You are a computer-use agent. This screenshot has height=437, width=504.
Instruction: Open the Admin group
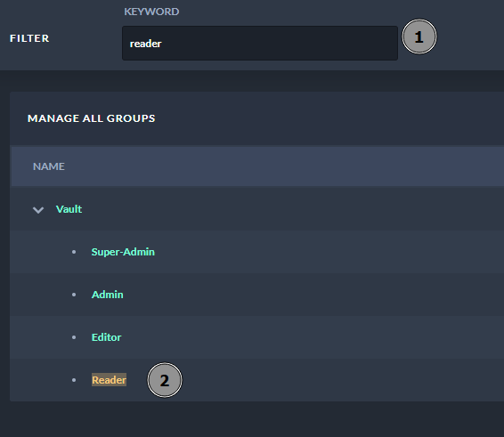107,295
